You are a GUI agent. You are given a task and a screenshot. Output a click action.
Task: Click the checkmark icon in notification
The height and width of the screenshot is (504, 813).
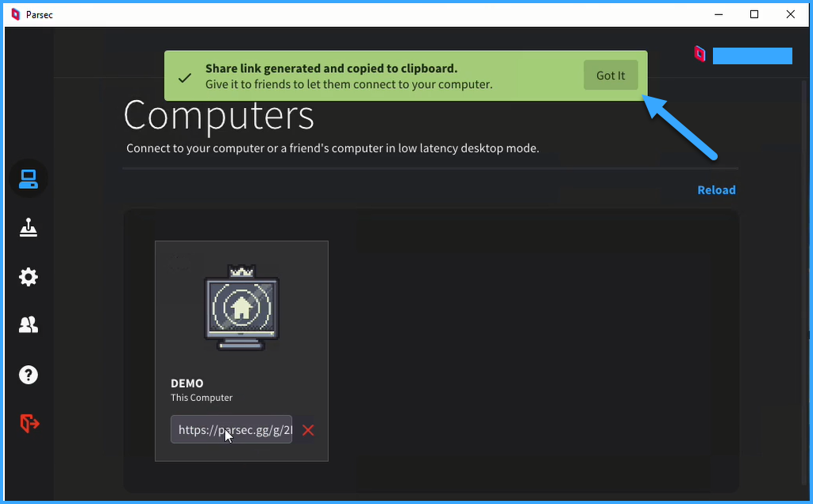184,79
